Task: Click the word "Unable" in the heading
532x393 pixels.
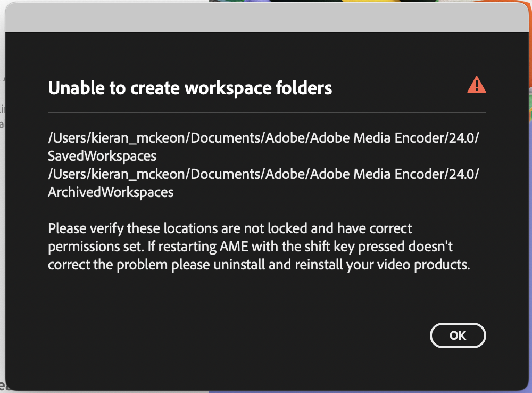Action: pos(76,88)
